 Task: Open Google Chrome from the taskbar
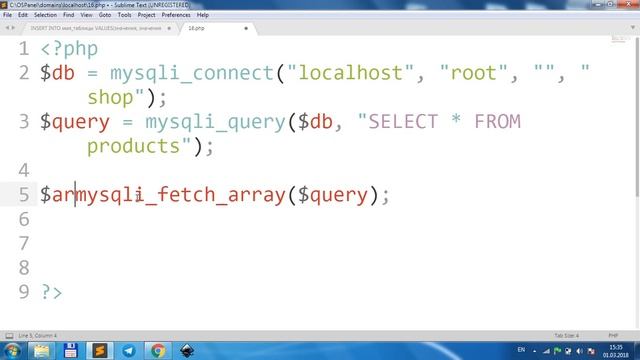tap(158, 351)
